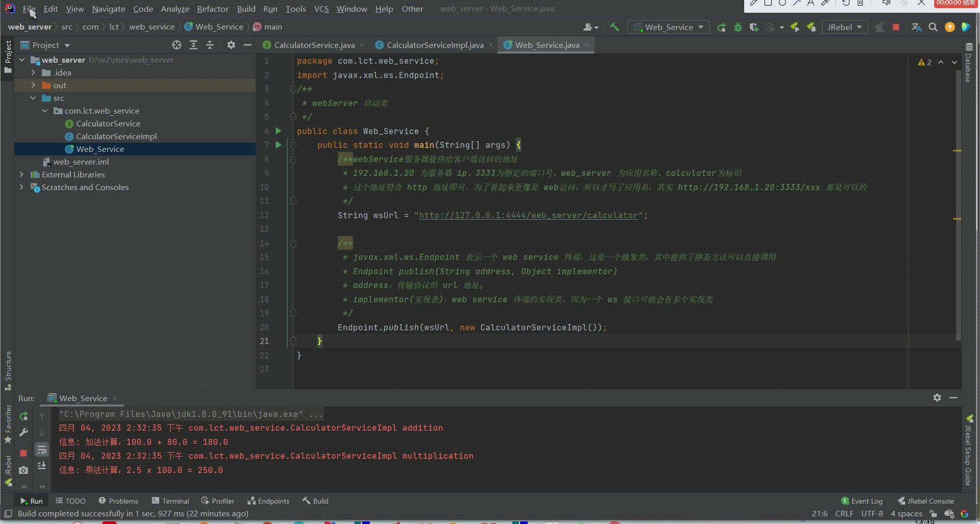The image size is (980, 524).
Task: Toggle the Favorites side tool window
Action: (8, 424)
